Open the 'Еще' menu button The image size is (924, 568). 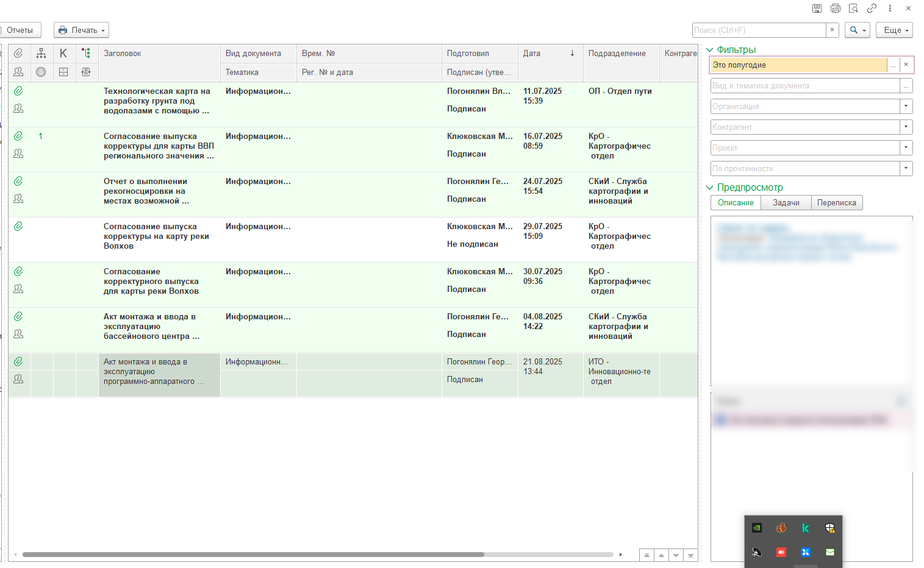coord(894,30)
